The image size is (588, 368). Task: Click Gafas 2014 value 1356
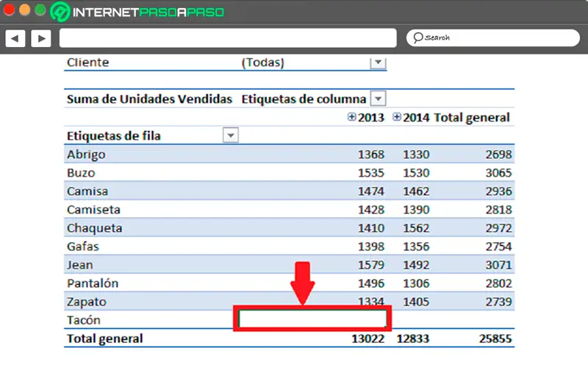pyautogui.click(x=416, y=247)
